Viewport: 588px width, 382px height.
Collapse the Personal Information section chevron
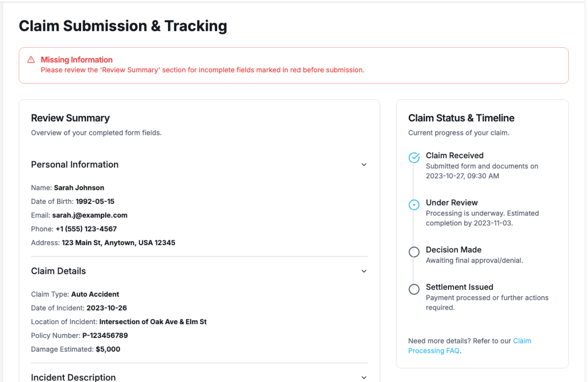pyautogui.click(x=364, y=165)
